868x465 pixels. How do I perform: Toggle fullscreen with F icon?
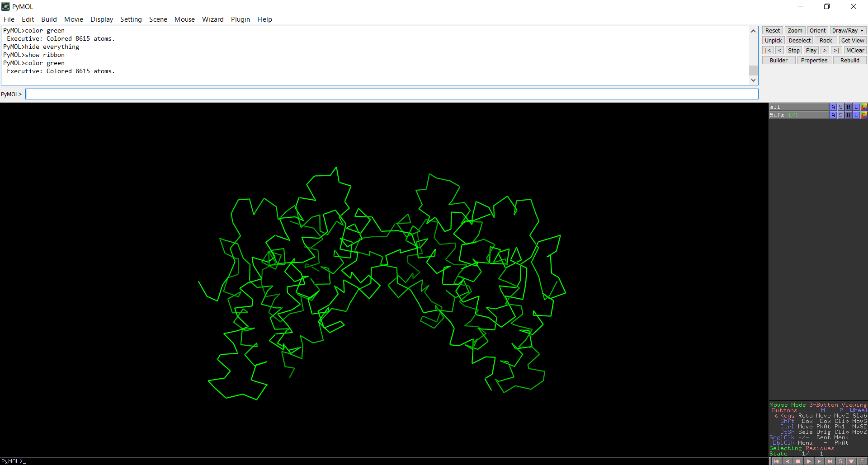[x=862, y=461]
